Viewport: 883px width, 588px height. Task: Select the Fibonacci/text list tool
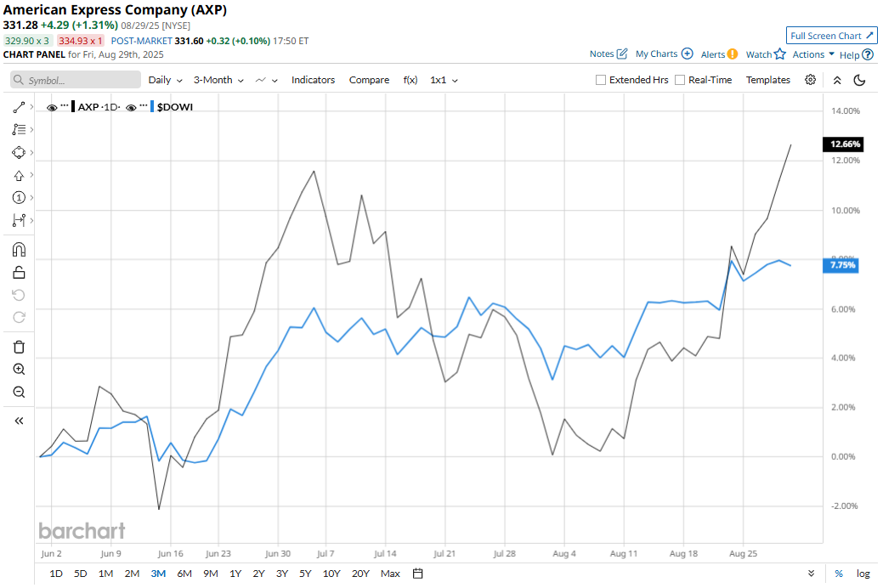[x=19, y=129]
